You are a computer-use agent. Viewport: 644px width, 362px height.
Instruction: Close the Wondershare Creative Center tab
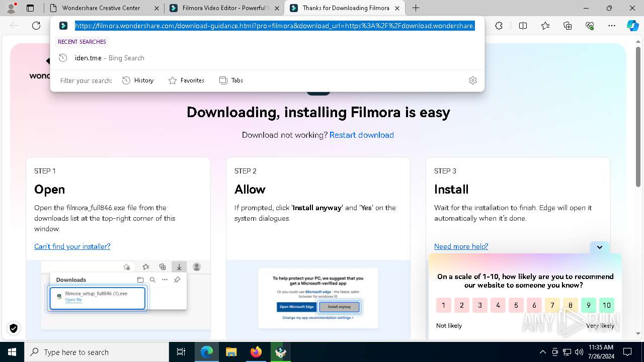click(156, 8)
